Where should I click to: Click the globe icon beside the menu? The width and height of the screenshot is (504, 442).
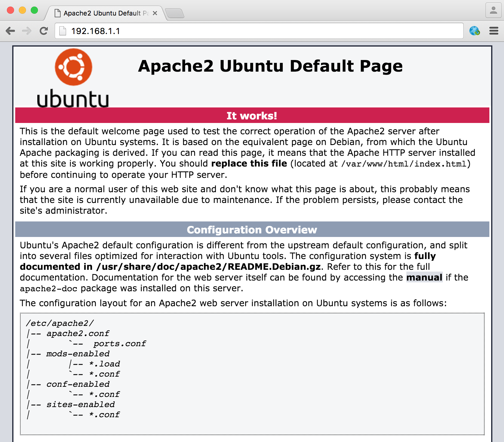point(475,31)
